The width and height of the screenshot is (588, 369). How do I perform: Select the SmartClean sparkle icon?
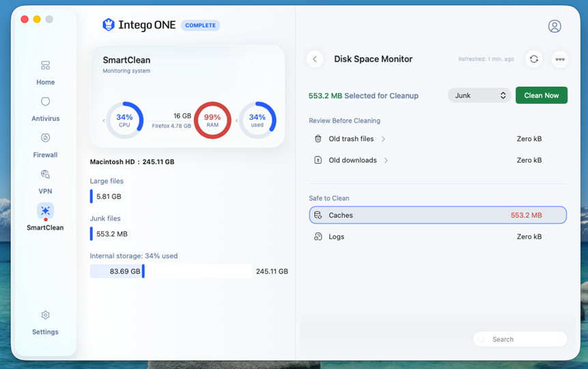[x=45, y=210]
